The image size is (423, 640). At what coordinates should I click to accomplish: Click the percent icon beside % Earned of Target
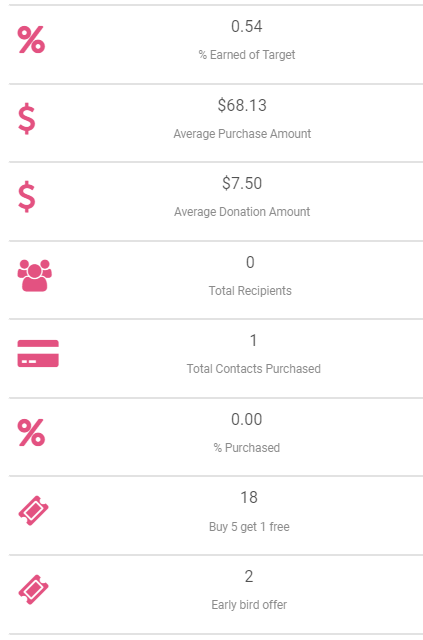[x=31, y=40]
